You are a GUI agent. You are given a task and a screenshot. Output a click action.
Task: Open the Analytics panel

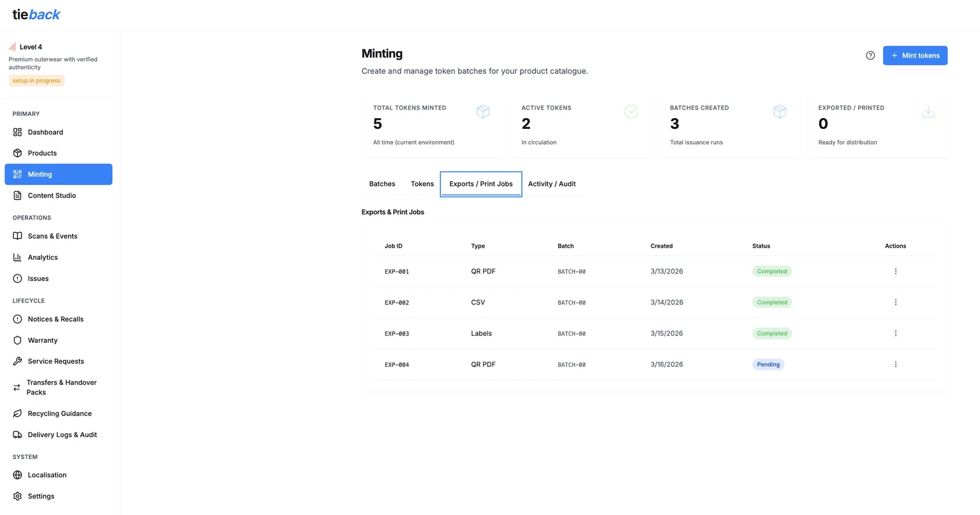point(43,257)
